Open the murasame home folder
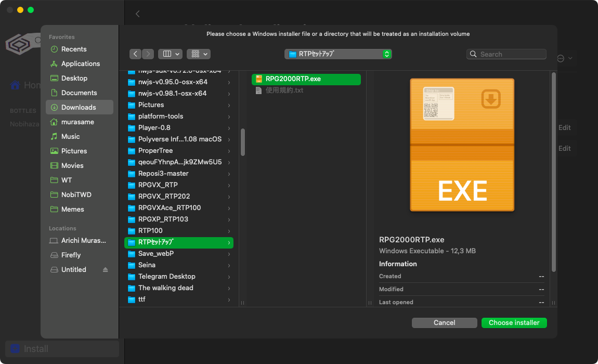Screen dimensions: 598x364 79,122
